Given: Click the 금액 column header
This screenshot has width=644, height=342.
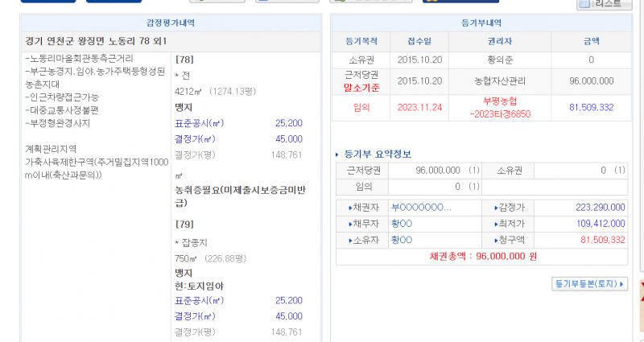Looking at the screenshot, I should click(x=591, y=41).
